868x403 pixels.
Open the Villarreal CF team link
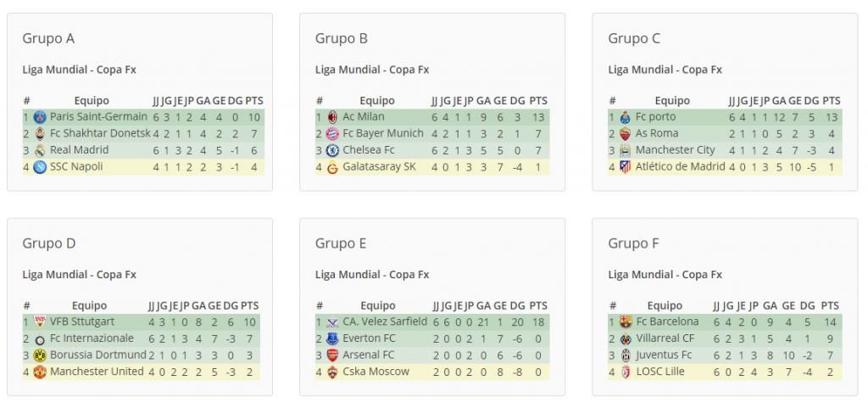coord(665,339)
